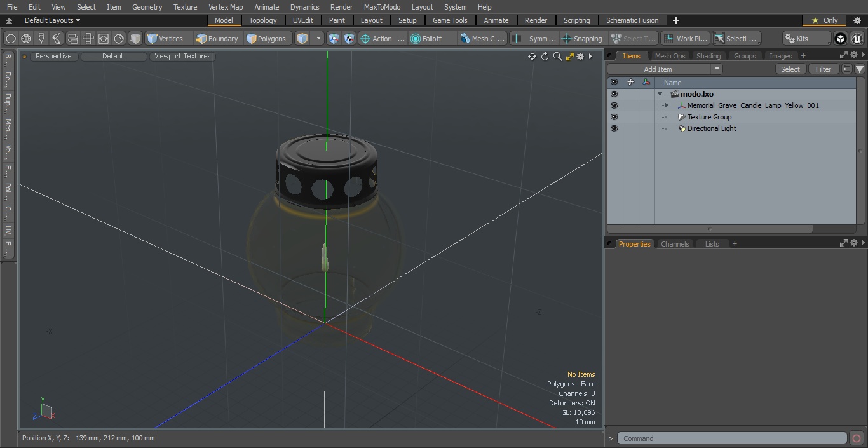The image size is (868, 448).
Task: Open the selection mode dropdown arrow
Action: click(318, 39)
